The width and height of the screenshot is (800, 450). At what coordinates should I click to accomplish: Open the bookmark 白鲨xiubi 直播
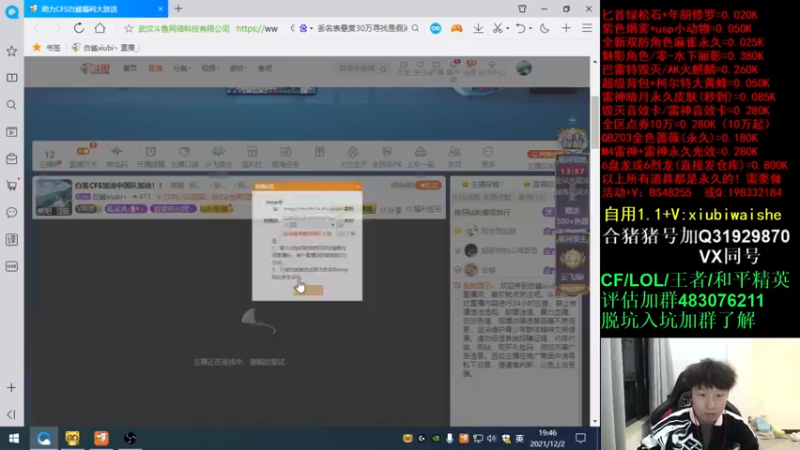(x=105, y=47)
